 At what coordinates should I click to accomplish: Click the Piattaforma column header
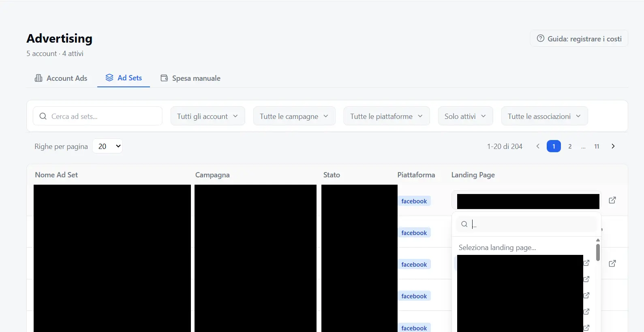416,175
